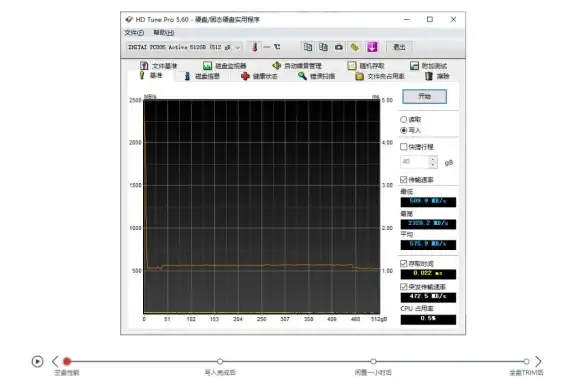Select the third timeline marker (闲置一小时后)
Image resolution: width=588 pixels, height=379 pixels.
[x=373, y=361]
